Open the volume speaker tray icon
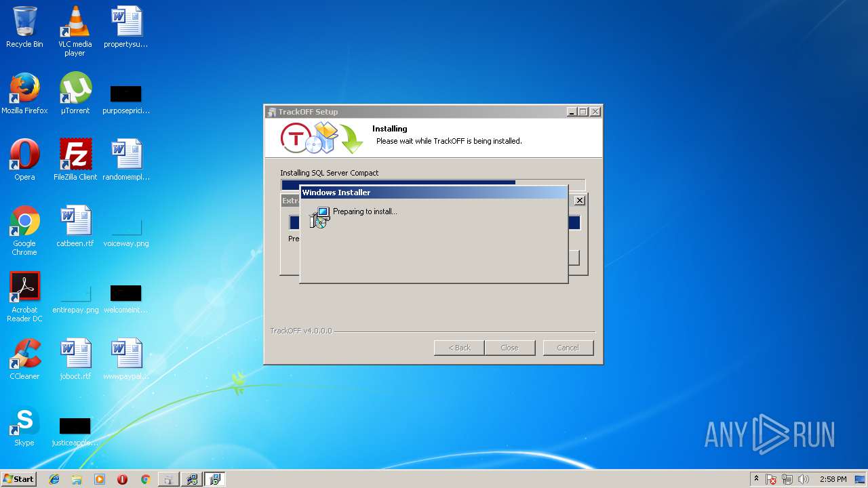This screenshot has width=868, height=488. 804,479
